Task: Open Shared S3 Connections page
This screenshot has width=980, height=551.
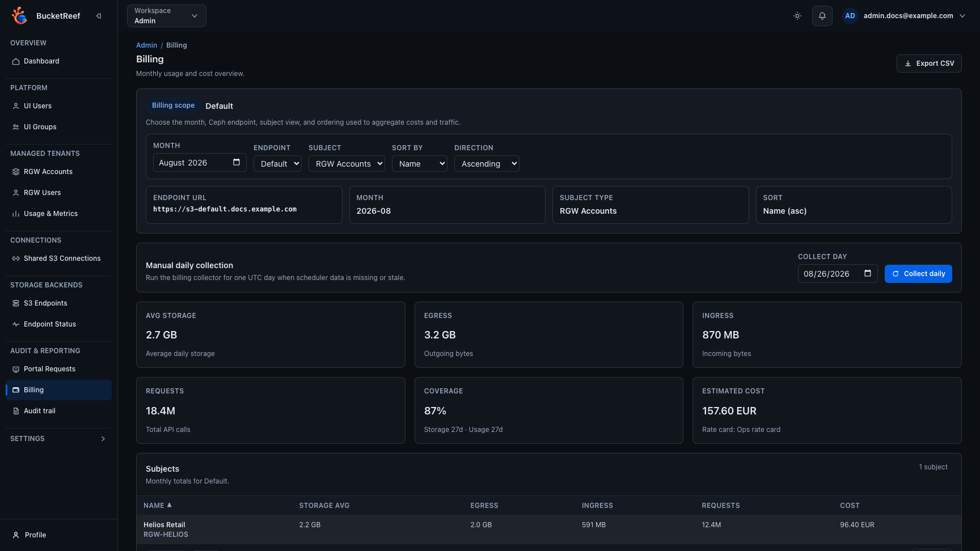Action: click(x=58, y=258)
